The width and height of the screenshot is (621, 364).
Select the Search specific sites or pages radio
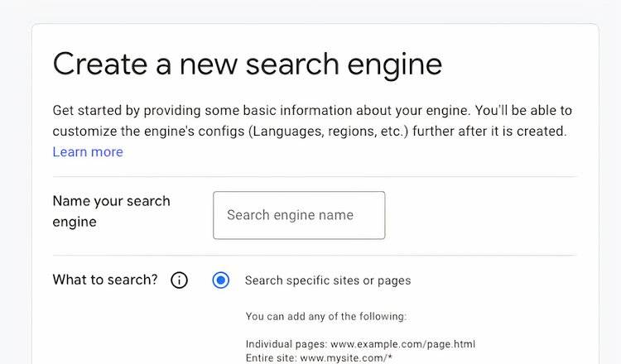coord(220,280)
